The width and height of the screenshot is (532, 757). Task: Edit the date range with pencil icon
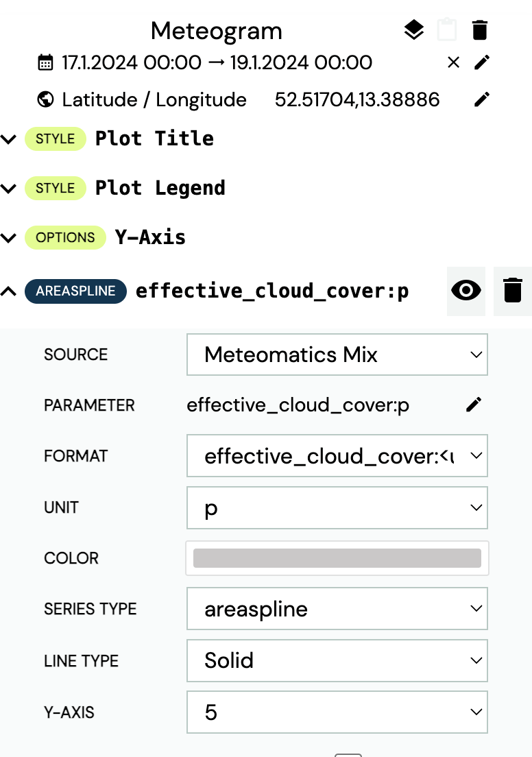click(482, 63)
